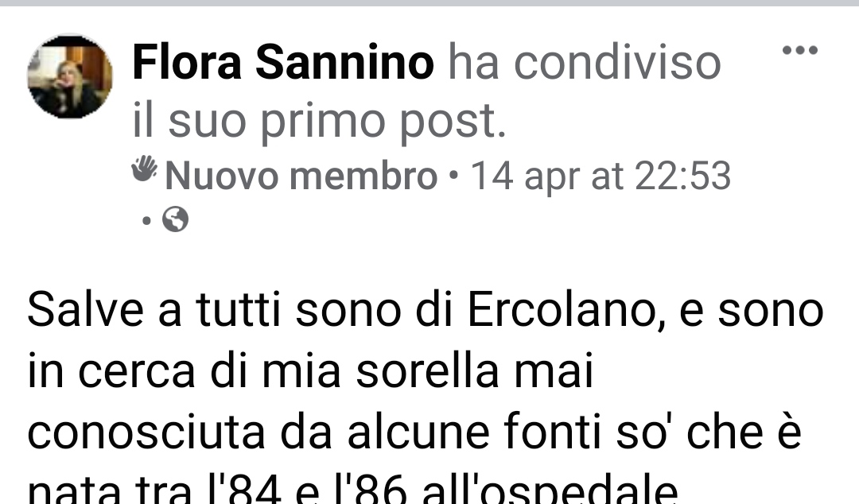Click the 22:53 time in the timestamp
Image resolution: width=859 pixels, height=504 pixels.
pos(682,176)
